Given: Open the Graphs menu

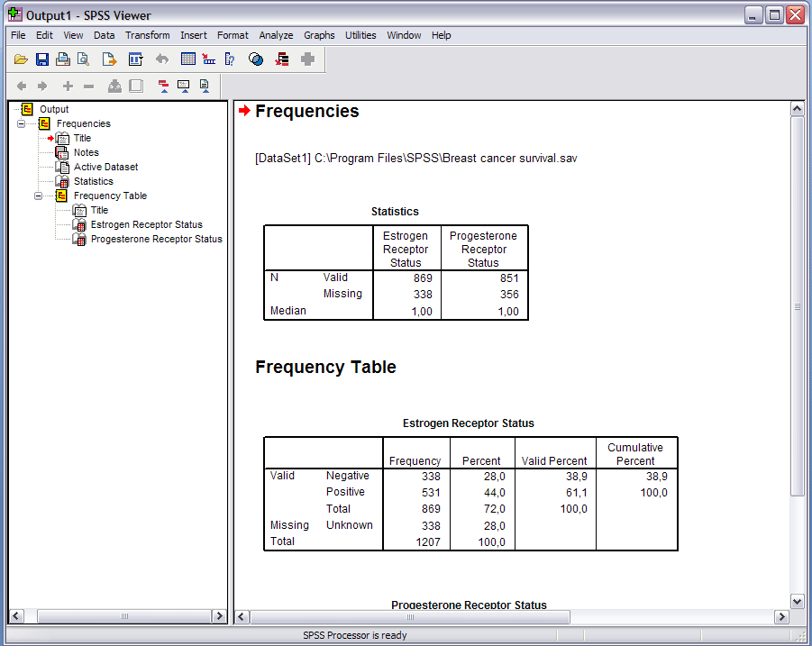Looking at the screenshot, I should click(x=319, y=35).
